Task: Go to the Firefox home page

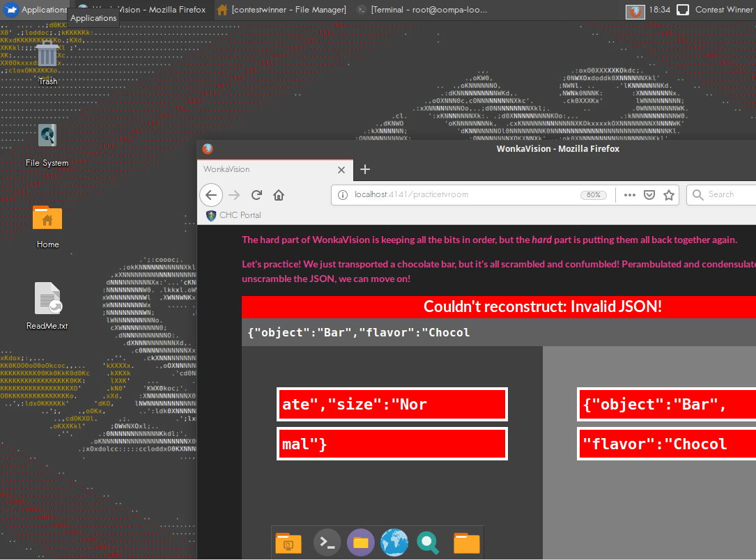Action: pyautogui.click(x=278, y=195)
